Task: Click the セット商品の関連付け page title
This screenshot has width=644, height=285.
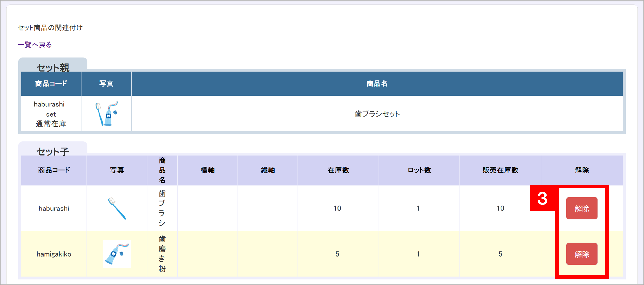Action: pyautogui.click(x=50, y=27)
